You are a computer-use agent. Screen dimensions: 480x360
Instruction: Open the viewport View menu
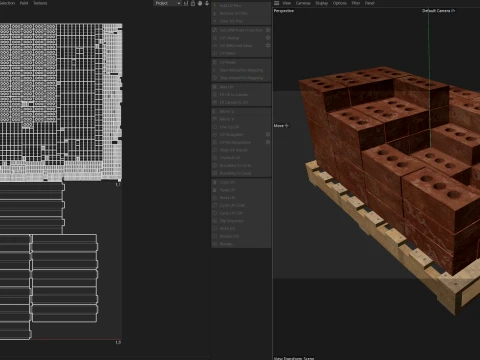pos(287,3)
